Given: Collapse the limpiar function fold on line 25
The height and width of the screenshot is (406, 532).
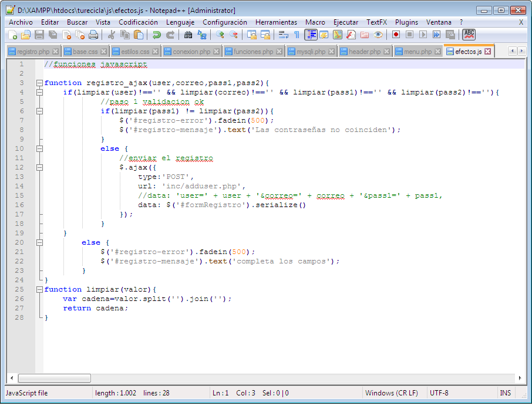Looking at the screenshot, I should coord(39,290).
